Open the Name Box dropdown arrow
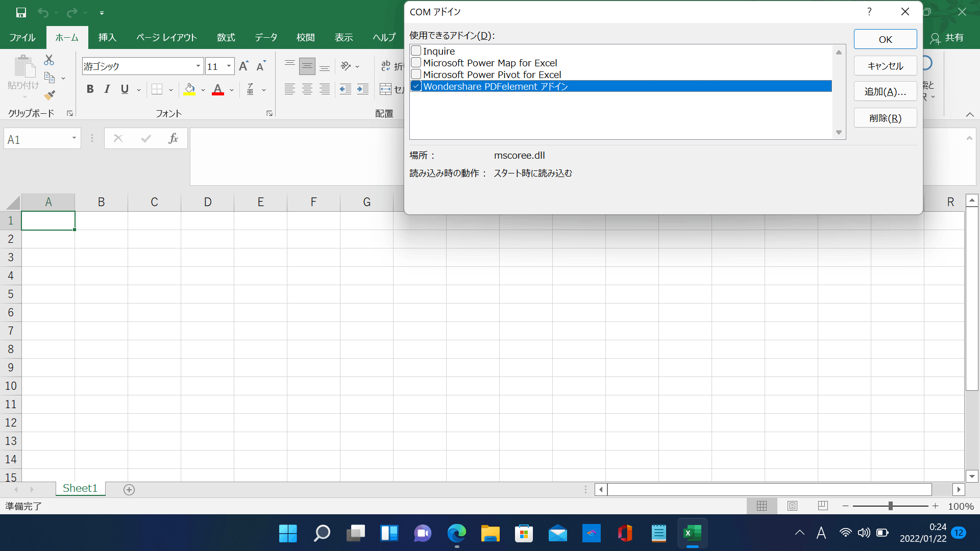 74,138
